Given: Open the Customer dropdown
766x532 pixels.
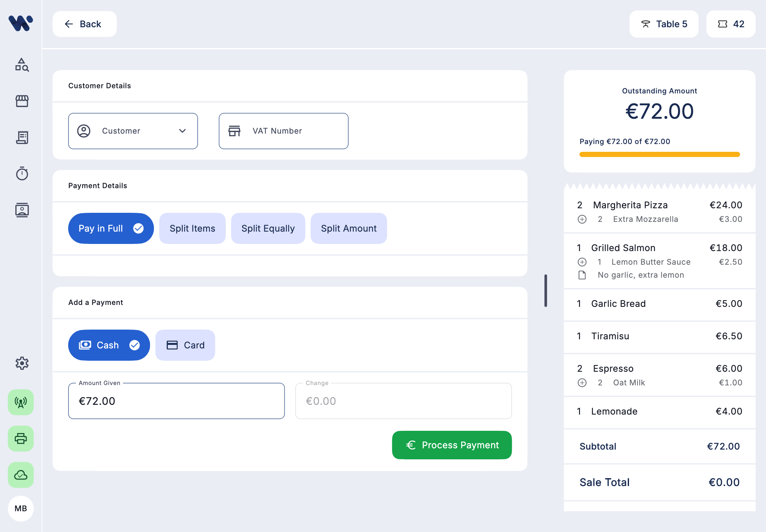Looking at the screenshot, I should [x=133, y=131].
